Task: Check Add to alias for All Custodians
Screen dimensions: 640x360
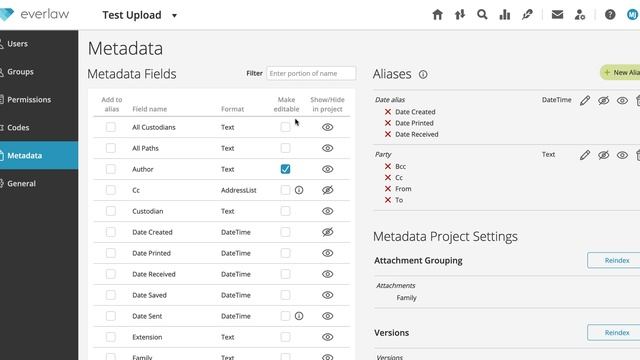Action: (111, 127)
